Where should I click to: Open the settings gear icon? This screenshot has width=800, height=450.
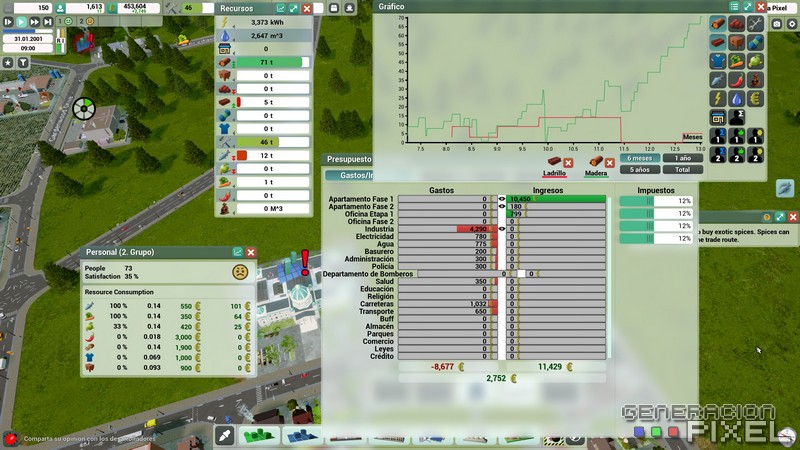[x=792, y=24]
